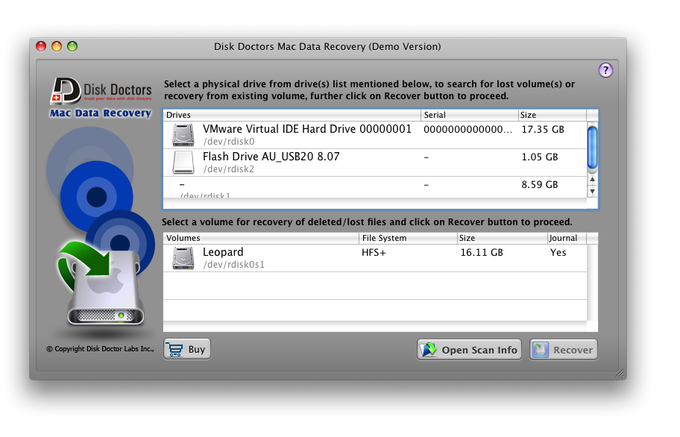
Task: Select the 8.59 GB drive row
Action: [375, 188]
